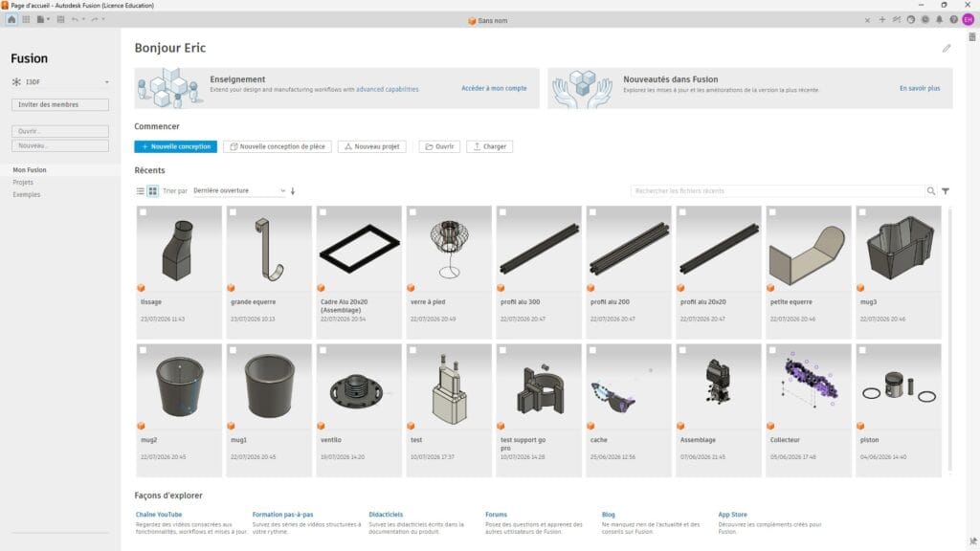Reverse sort order with the arrow icon

(293, 191)
